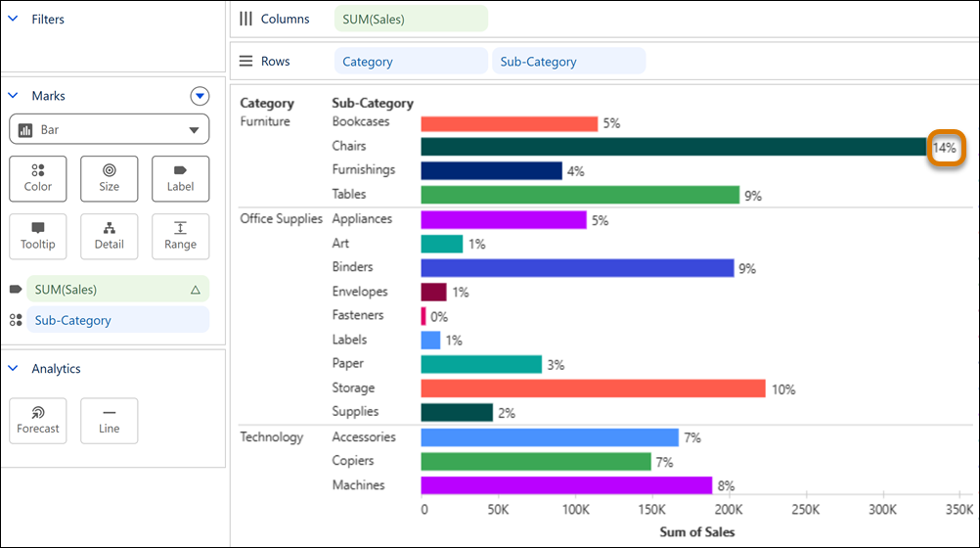980x548 pixels.
Task: Click the Accessories sub-category label
Action: (364, 436)
